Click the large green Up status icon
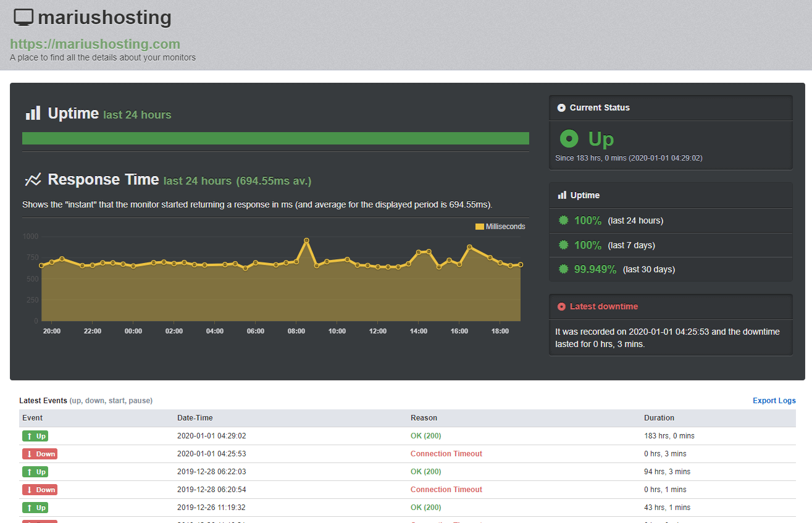 tap(569, 139)
